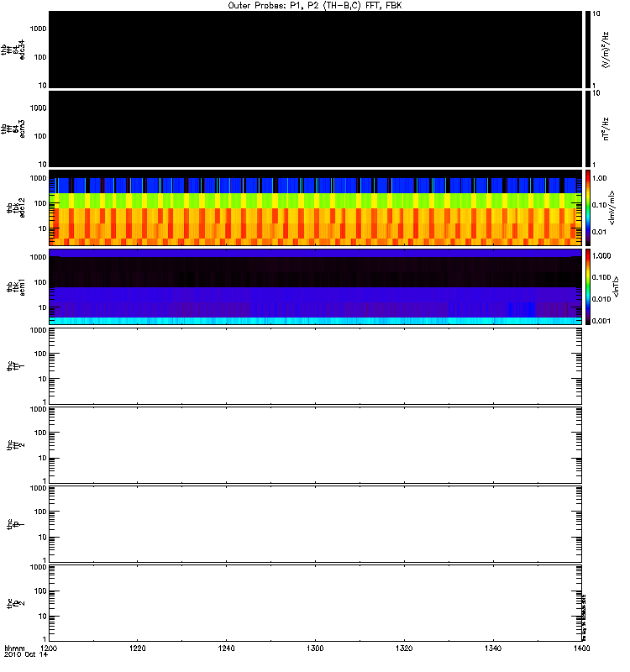
Task: Click the 'thc fff 2' axis label
Action: pos(16,445)
